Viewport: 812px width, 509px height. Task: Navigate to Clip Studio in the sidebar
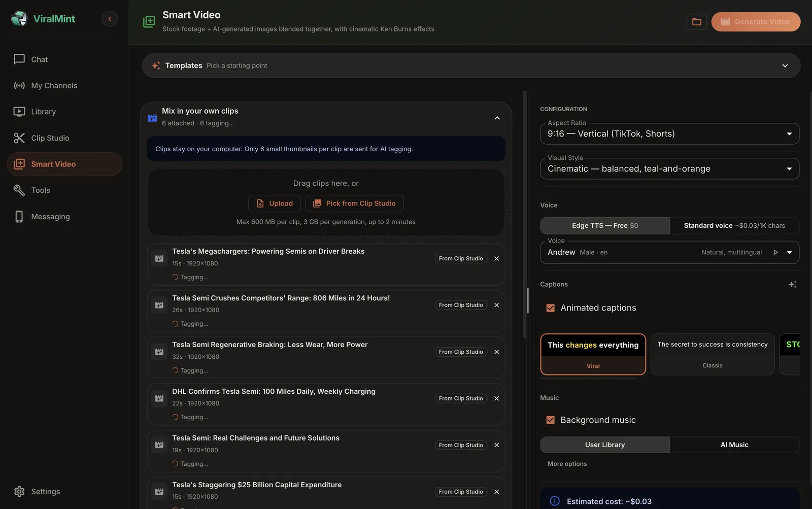[64, 138]
